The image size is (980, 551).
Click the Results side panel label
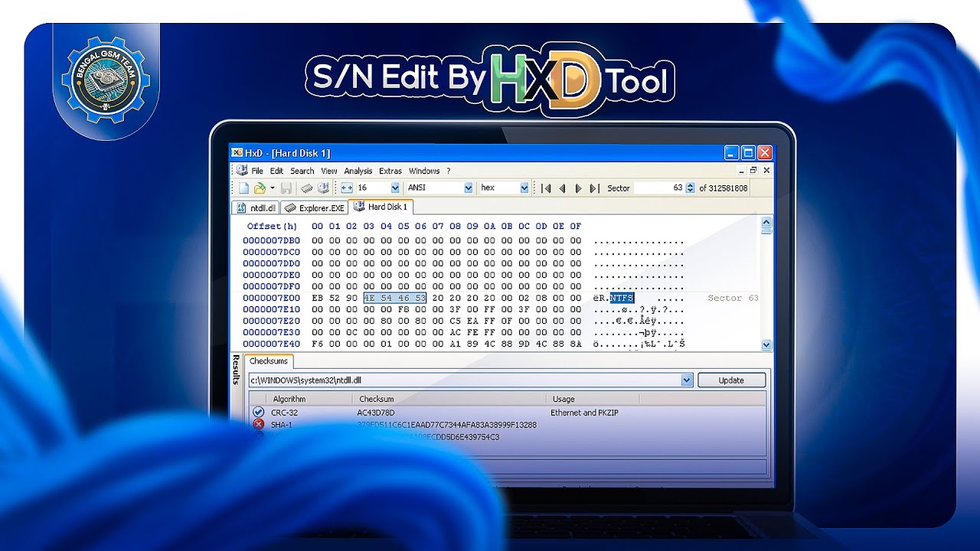click(236, 369)
